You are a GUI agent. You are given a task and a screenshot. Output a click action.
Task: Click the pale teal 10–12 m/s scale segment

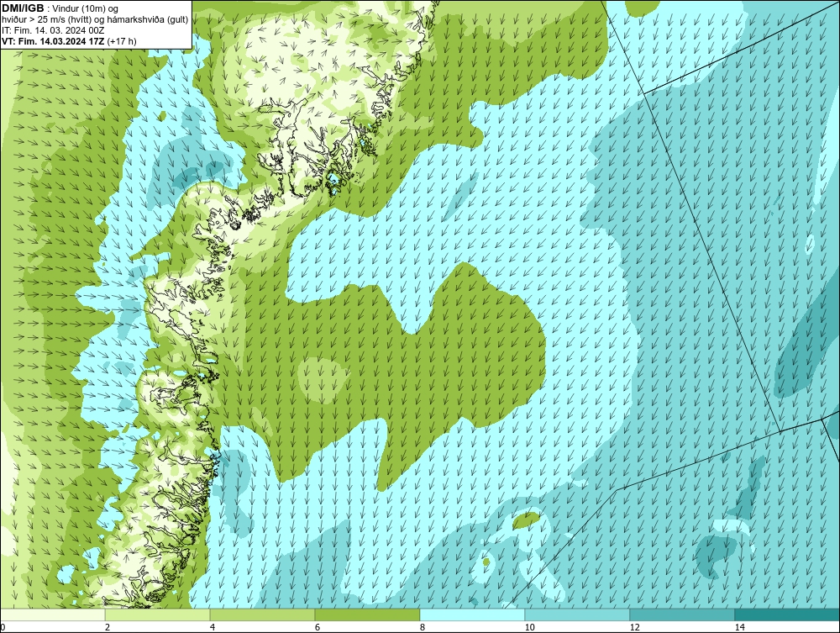tap(578, 615)
